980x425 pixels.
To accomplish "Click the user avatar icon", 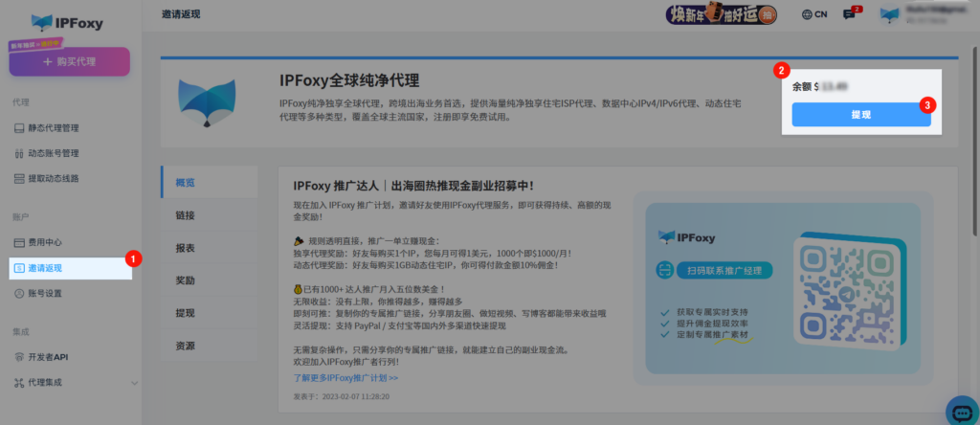I will [x=890, y=14].
